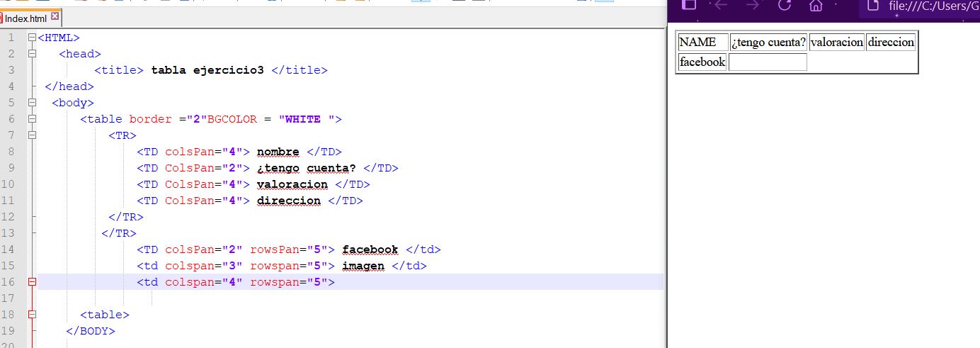Close the Index.html tab

coord(55,17)
